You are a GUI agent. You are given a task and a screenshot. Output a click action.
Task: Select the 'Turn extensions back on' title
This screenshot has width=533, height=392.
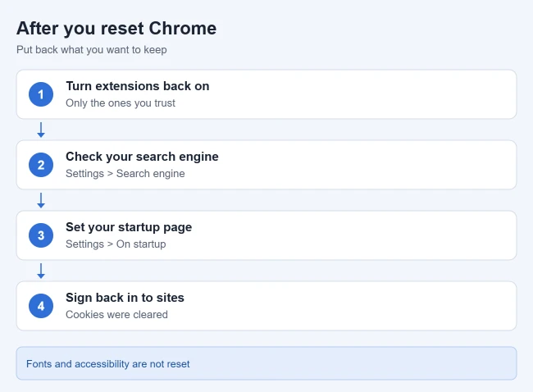pos(137,86)
